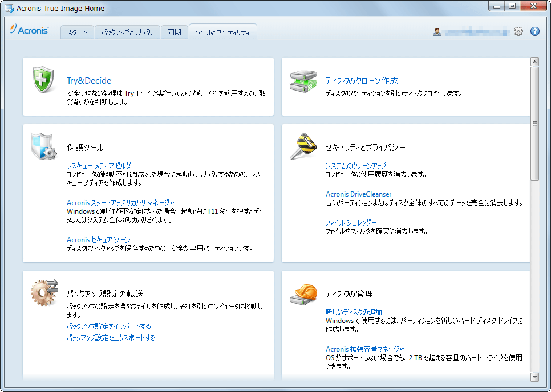
Task: Switch to the バックアップとリカバリ tab
Action: click(x=127, y=32)
